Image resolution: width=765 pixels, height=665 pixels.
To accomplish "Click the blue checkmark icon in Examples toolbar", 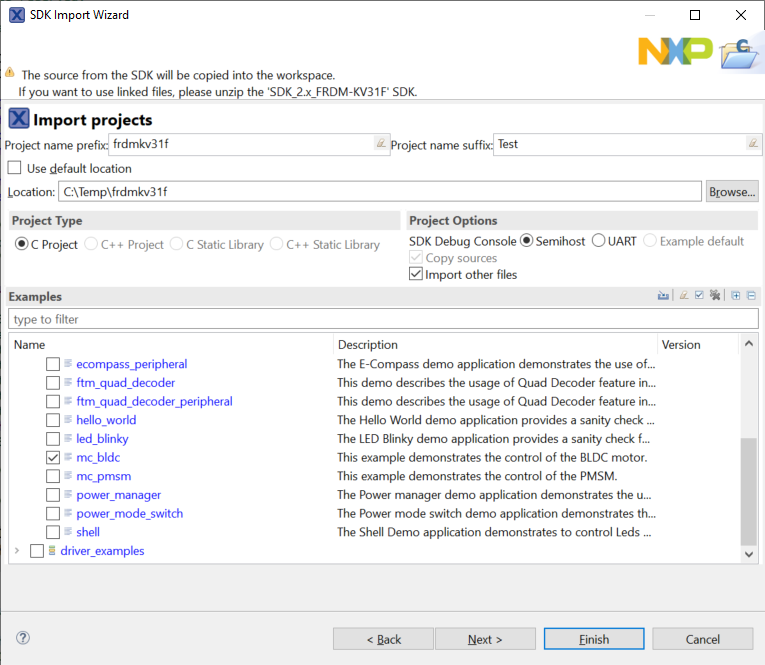I will 699,296.
